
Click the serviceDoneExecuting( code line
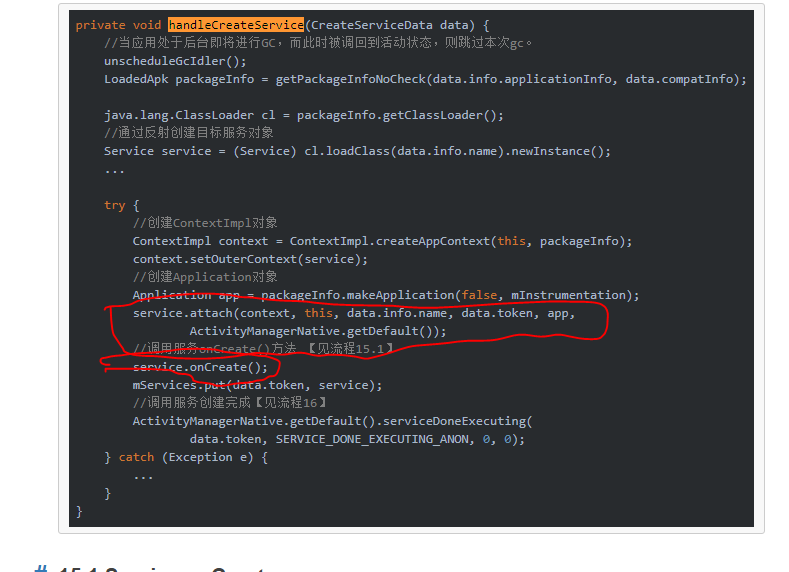pyautogui.click(x=333, y=421)
